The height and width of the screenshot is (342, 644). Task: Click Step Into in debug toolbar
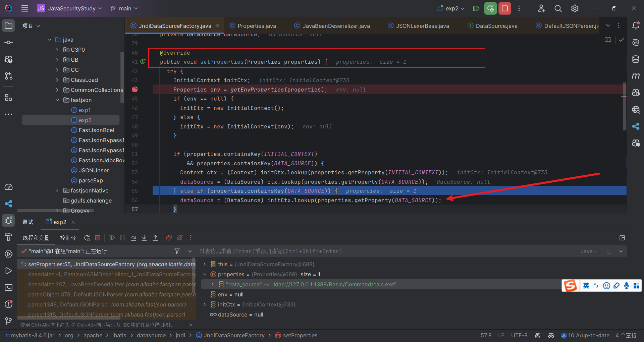tap(144, 238)
